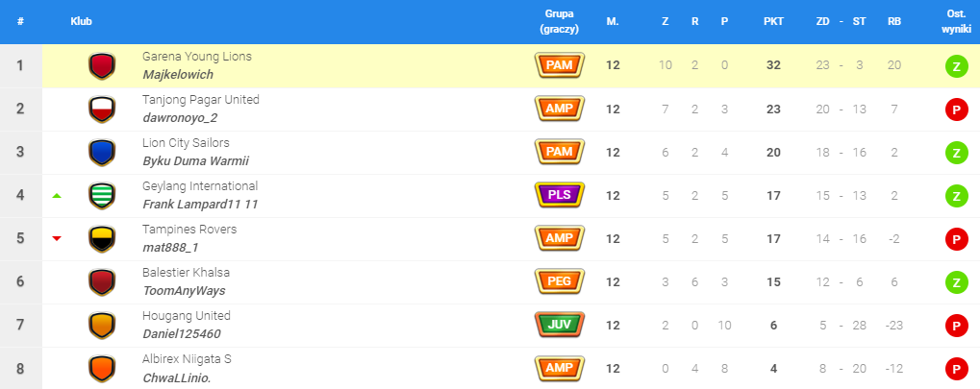Click the Lion City Sailors blue crest
Image resolution: width=980 pixels, height=389 pixels.
point(102,153)
